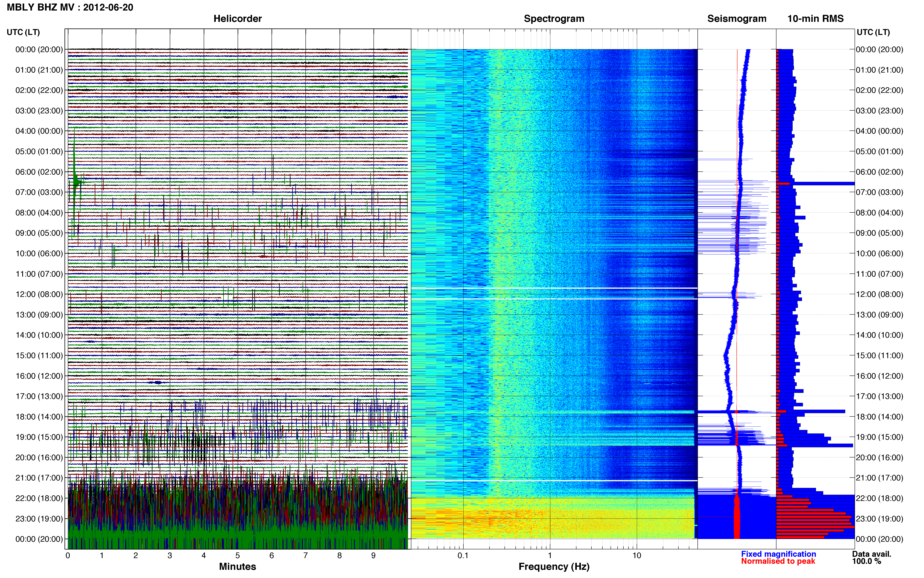Viewport: 924px width, 578px height.
Task: Click the right '06:00 (02:00)' time label
Action: (879, 172)
